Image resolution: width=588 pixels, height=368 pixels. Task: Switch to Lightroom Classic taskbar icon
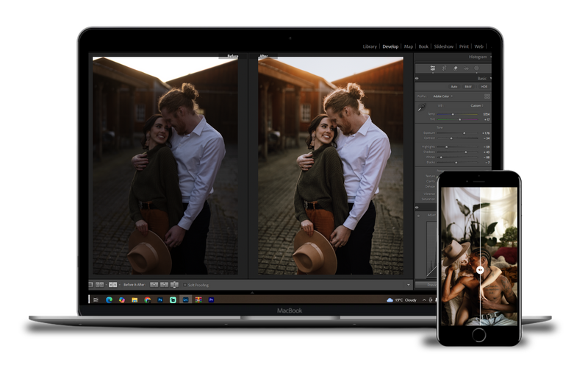point(186,300)
